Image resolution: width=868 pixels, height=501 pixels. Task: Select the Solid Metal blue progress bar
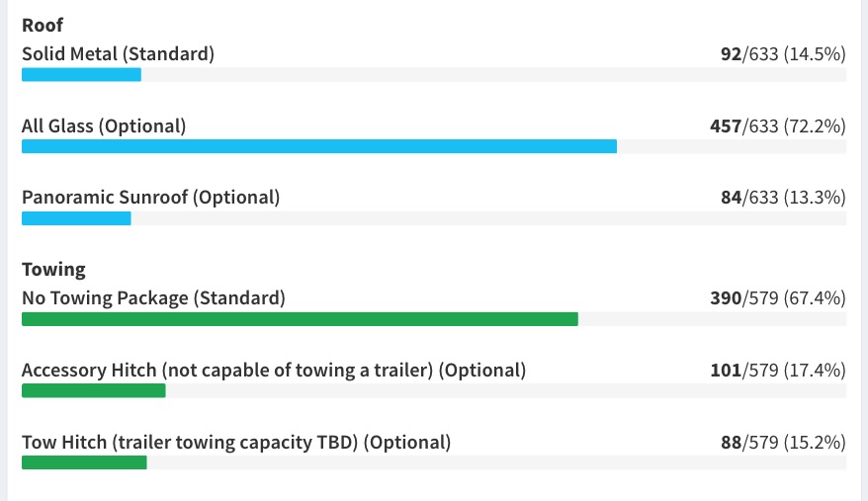pos(81,75)
